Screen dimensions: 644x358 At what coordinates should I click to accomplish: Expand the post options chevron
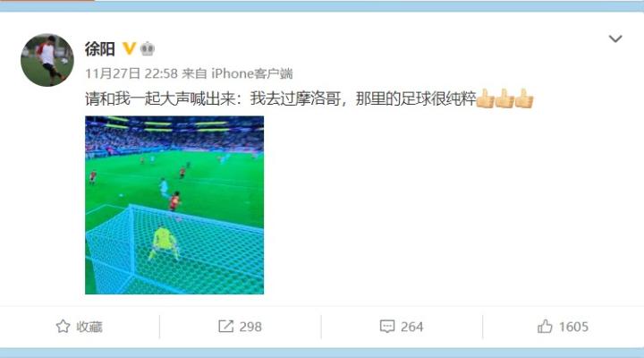[x=615, y=39]
